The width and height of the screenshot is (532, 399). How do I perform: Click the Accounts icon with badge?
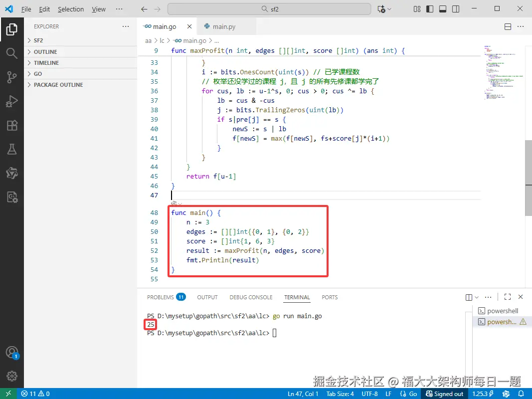[12, 353]
